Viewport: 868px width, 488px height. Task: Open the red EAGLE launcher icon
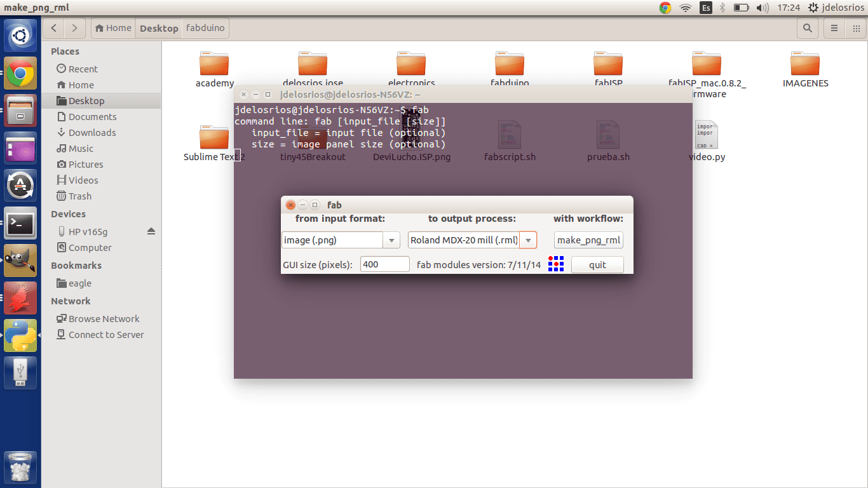pyautogui.click(x=20, y=298)
